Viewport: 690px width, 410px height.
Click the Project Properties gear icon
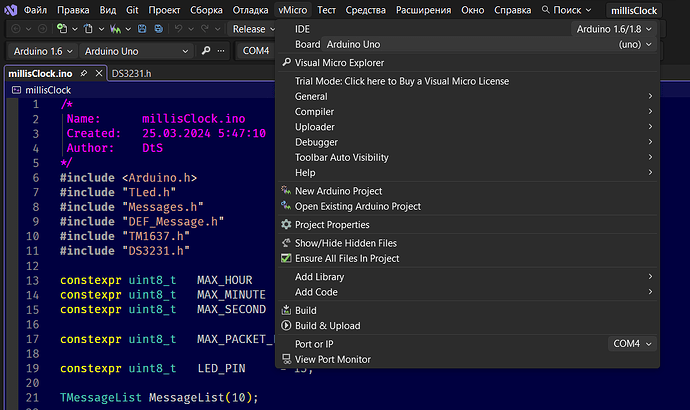tap(287, 225)
